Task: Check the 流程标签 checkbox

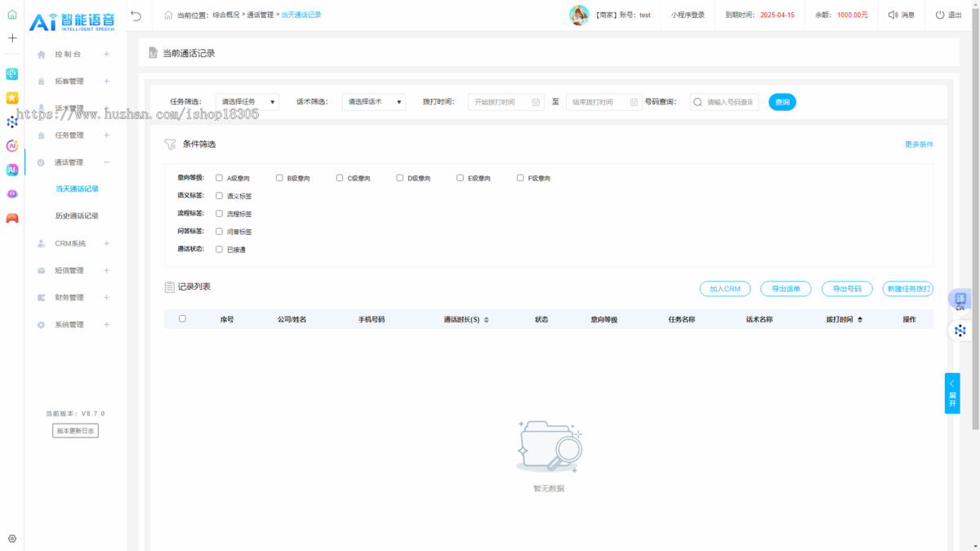Action: pyautogui.click(x=219, y=213)
